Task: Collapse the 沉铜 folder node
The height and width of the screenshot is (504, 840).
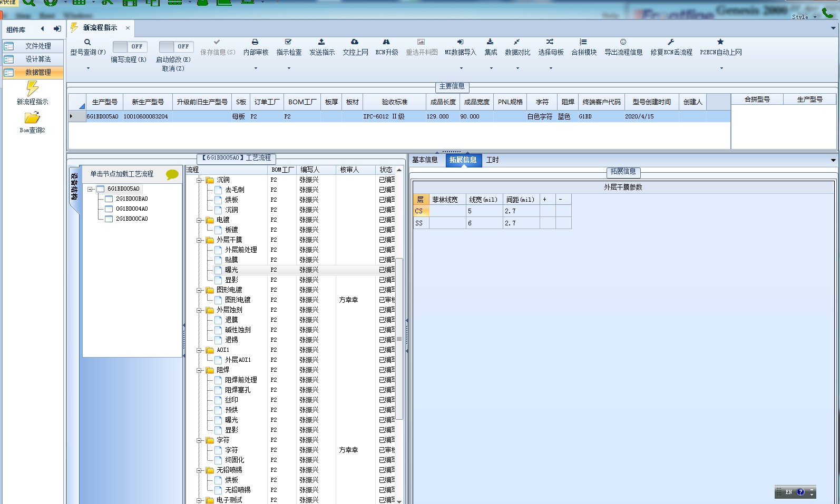Action: 200,180
